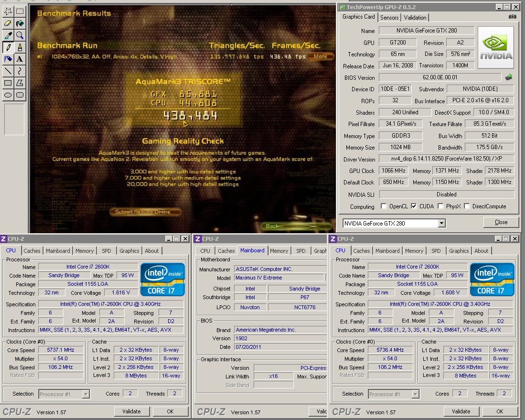The image size is (525, 420).
Task: Click the NVIDIA SLI Disabled field
Action: [x=447, y=194]
